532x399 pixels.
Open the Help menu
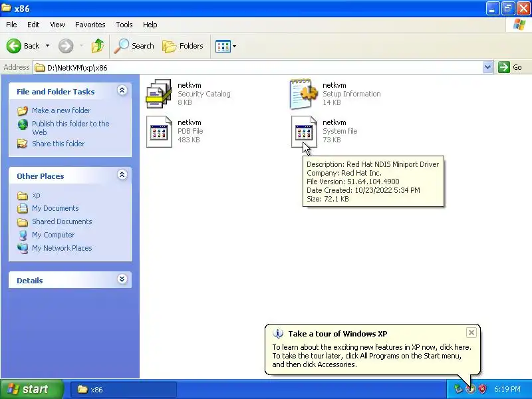(x=150, y=25)
